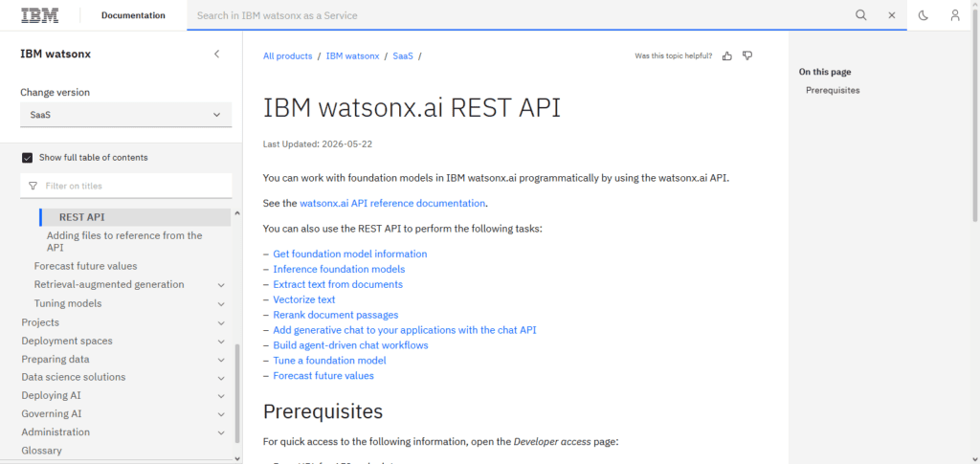The image size is (980, 464).
Task: Open the user profile icon
Action: tap(955, 15)
